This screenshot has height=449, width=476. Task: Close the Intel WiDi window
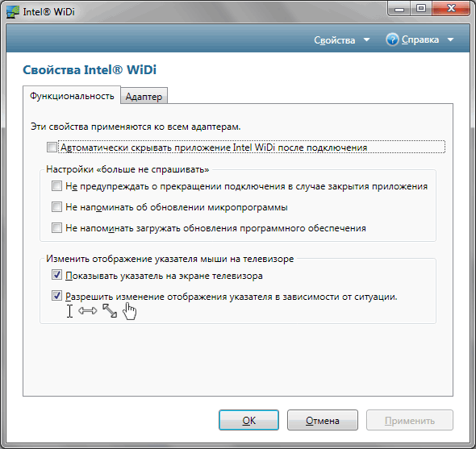point(451,9)
